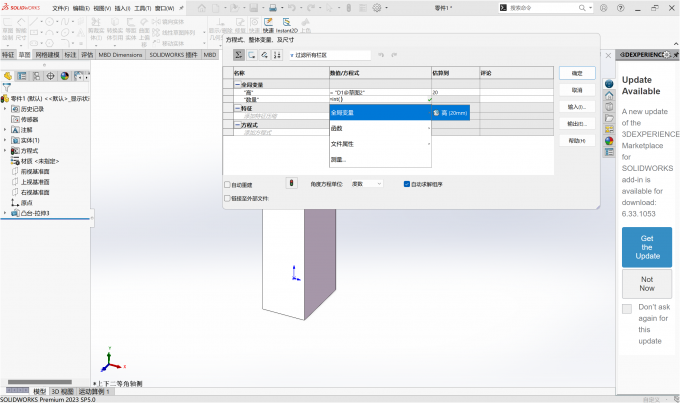680x403 pixels.
Task: Click the Not Now button
Action: (647, 284)
